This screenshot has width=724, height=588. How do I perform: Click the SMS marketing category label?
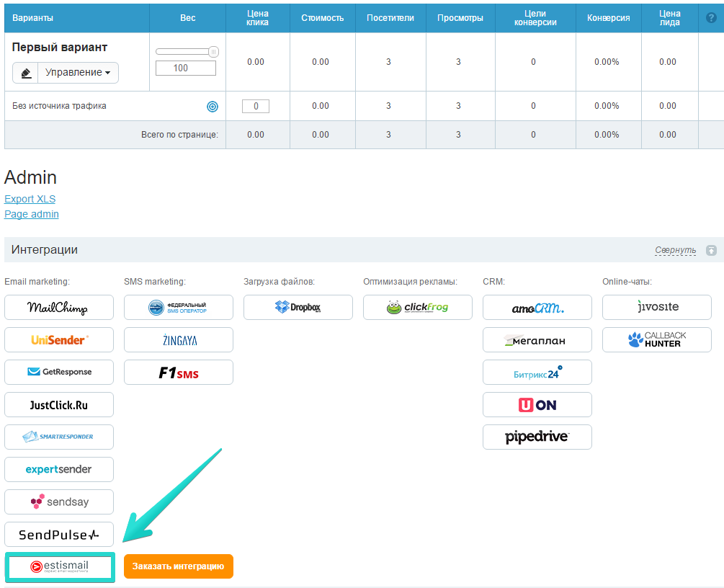click(155, 282)
